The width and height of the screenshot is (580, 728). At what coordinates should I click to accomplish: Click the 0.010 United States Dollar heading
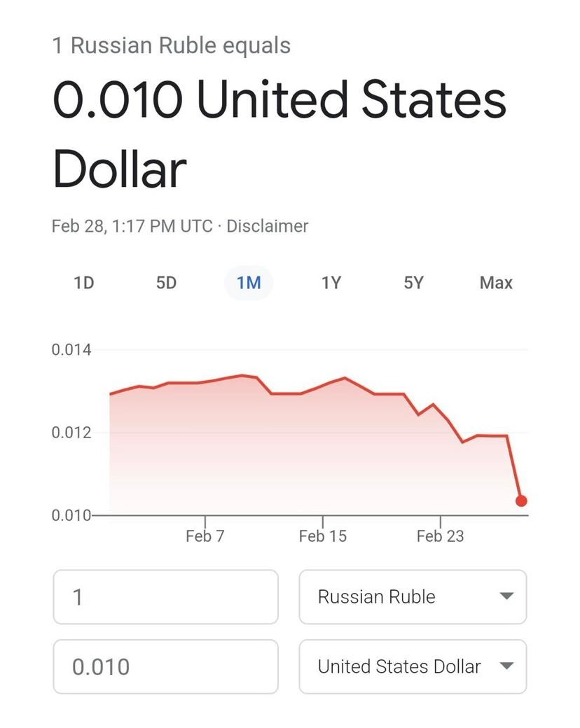click(279, 133)
